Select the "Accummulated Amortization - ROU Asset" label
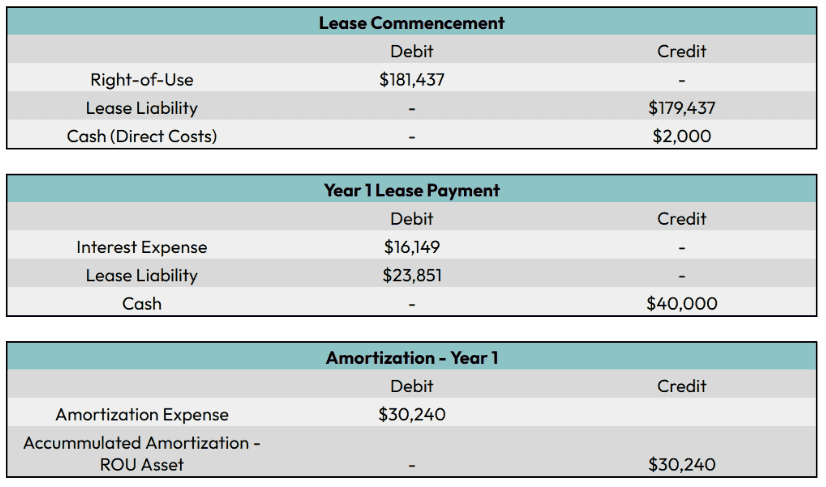This screenshot has width=826, height=487. [x=142, y=453]
